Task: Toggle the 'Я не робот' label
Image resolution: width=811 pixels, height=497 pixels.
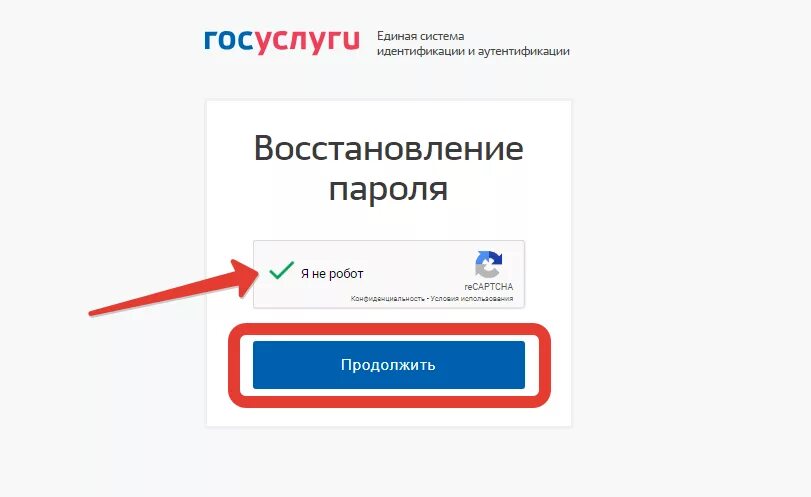Action: [332, 274]
